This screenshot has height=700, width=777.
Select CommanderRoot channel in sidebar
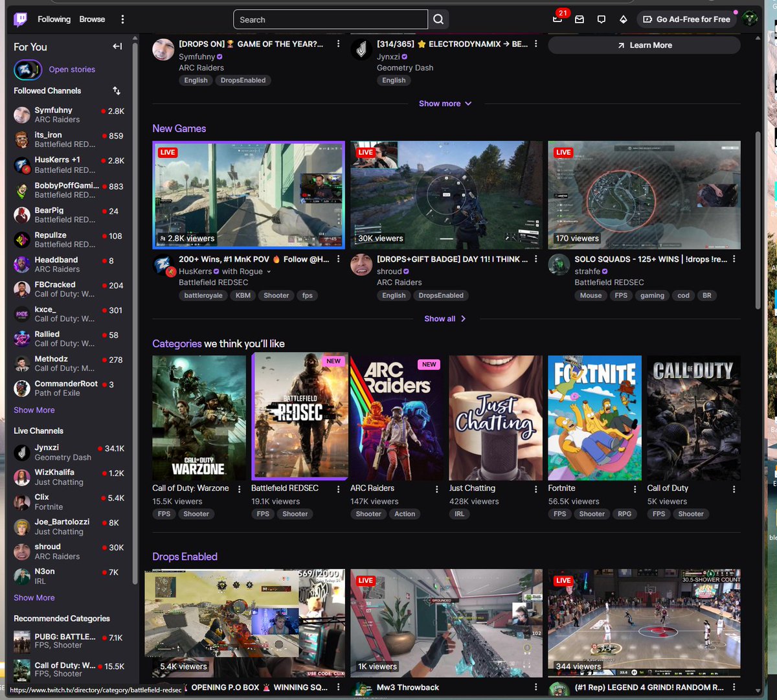pos(69,388)
